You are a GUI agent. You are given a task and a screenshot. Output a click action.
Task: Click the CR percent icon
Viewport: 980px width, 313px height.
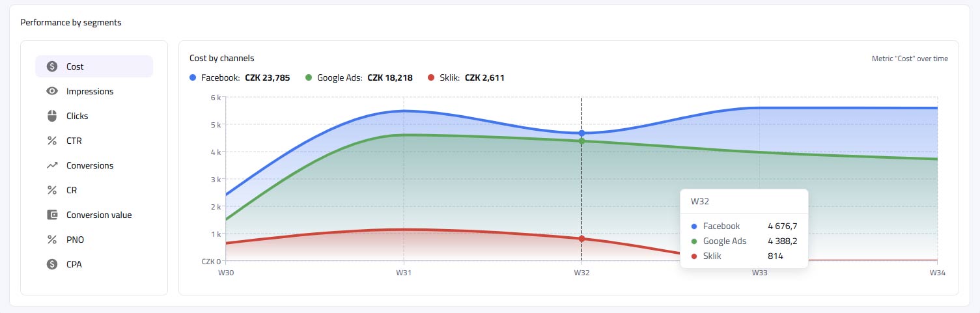click(52, 190)
